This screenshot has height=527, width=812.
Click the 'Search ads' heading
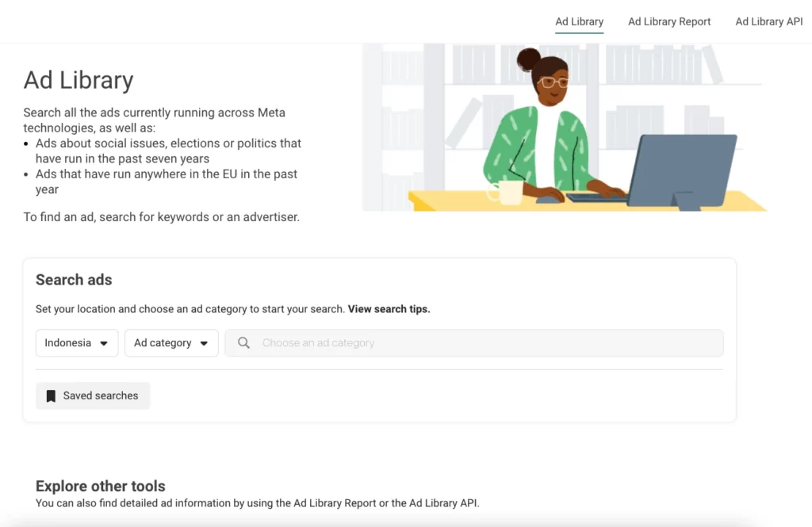tap(74, 280)
